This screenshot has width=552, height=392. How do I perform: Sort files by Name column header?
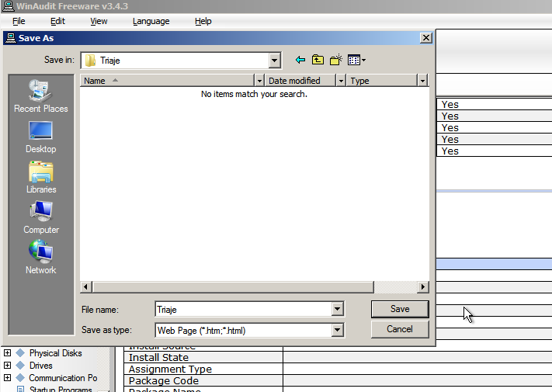(167, 81)
